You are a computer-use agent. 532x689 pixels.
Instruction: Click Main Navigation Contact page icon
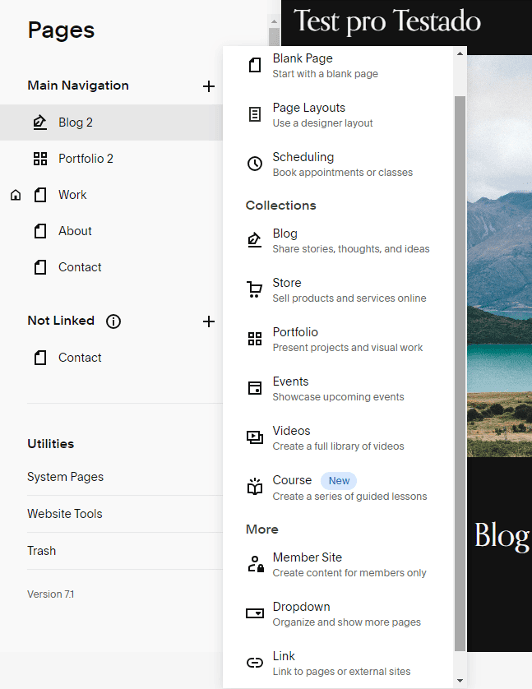coord(40,267)
